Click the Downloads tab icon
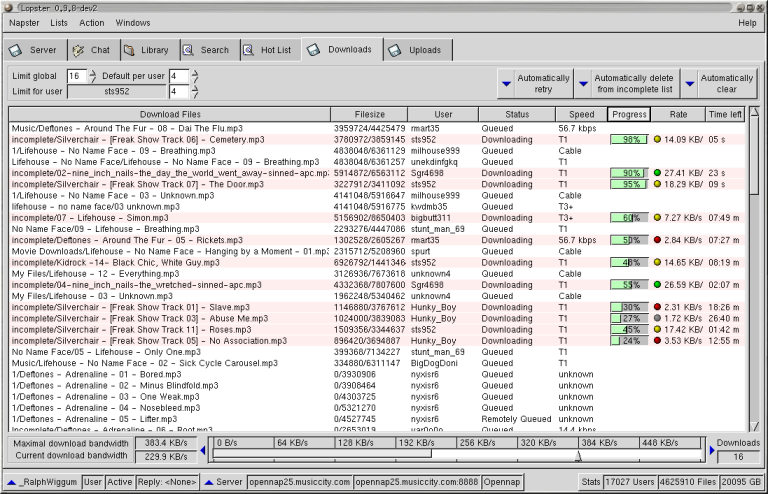Screen dimensions: 768x494 (313, 49)
